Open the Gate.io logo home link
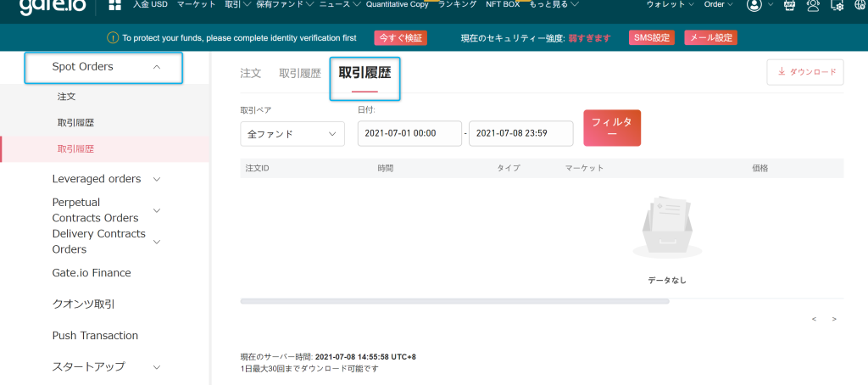The image size is (868, 385). pos(52,6)
